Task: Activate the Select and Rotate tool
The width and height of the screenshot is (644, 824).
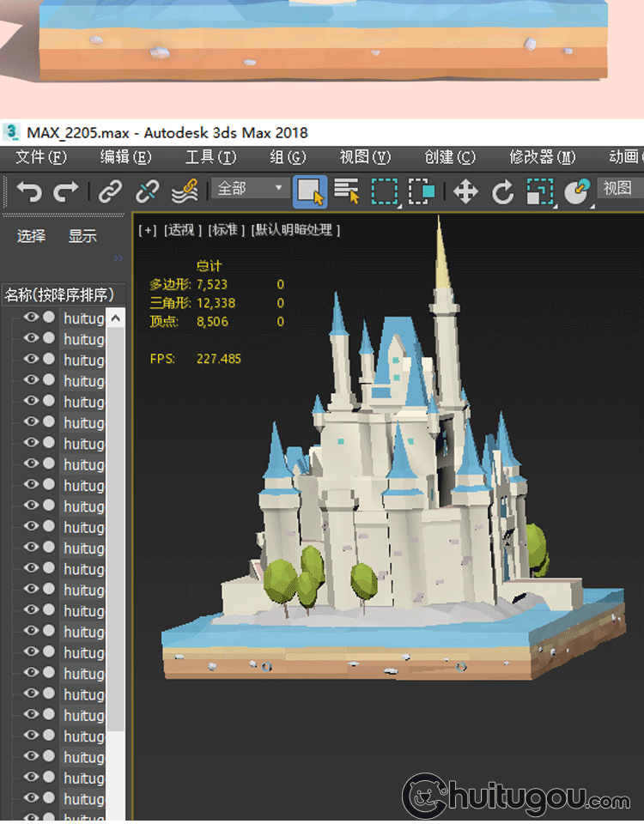Action: tap(502, 191)
